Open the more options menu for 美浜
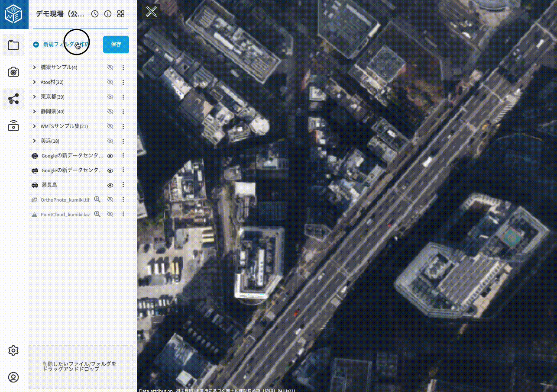The height and width of the screenshot is (392, 557). (x=123, y=141)
